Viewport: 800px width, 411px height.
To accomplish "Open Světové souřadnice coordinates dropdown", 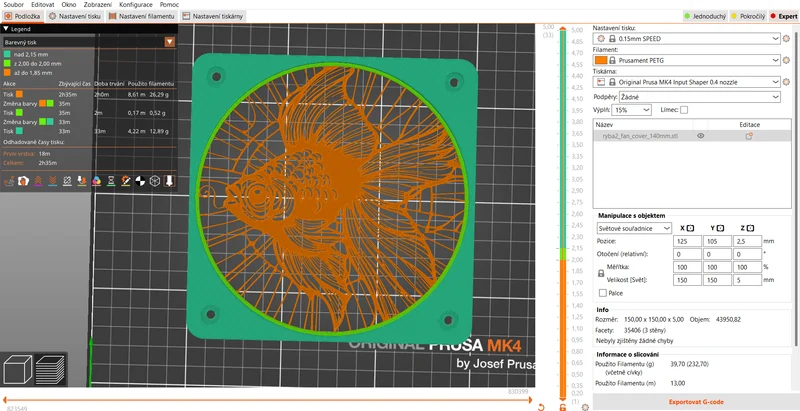I will tap(634, 228).
